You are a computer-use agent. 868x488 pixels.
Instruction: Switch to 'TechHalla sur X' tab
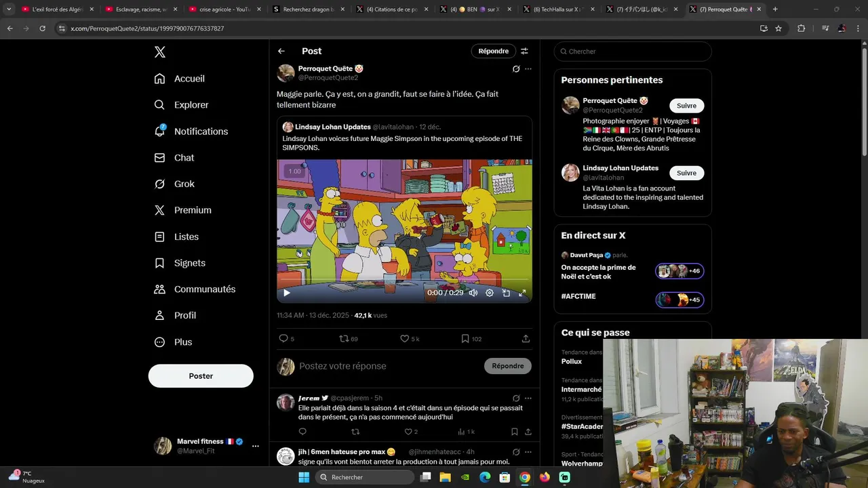point(559,9)
